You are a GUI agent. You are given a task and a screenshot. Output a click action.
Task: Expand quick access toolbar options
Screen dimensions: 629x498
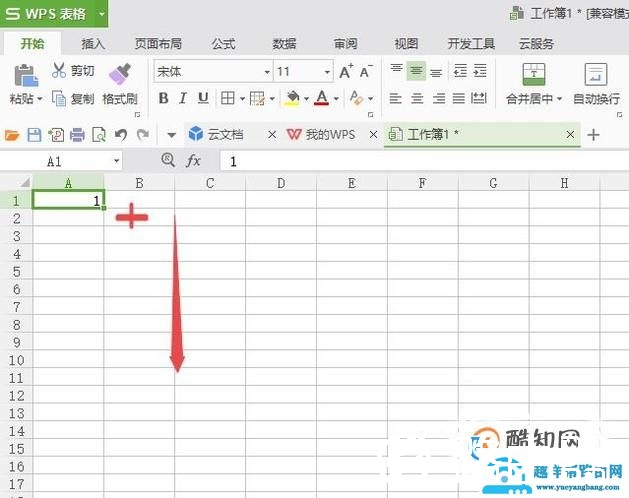click(x=172, y=135)
